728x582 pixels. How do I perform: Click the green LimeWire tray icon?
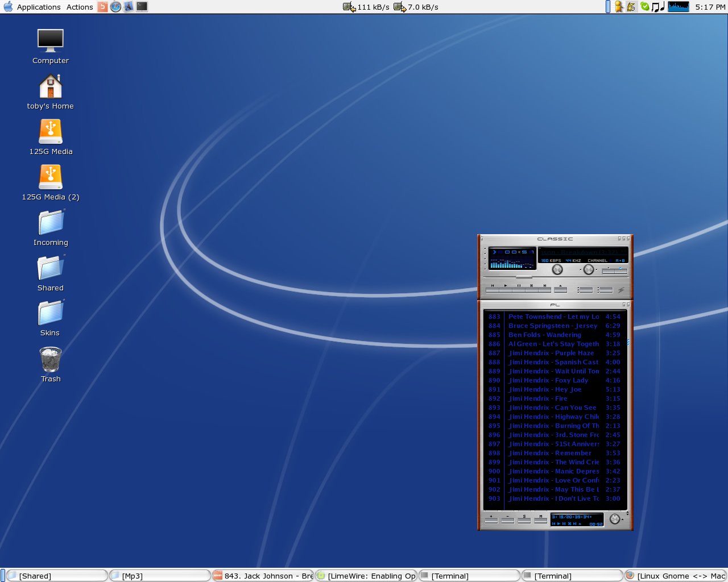(645, 7)
